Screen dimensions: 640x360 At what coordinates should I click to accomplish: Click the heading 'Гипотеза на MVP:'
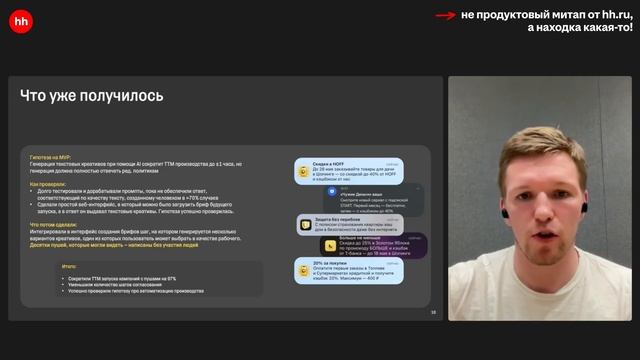pyautogui.click(x=50, y=157)
